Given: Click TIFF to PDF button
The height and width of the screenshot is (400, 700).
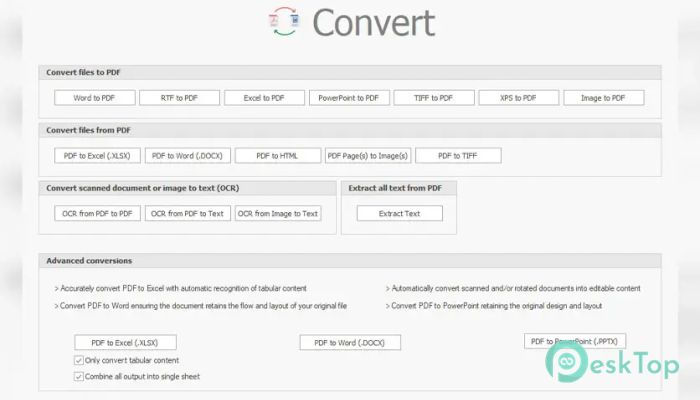Looking at the screenshot, I should click(434, 98).
